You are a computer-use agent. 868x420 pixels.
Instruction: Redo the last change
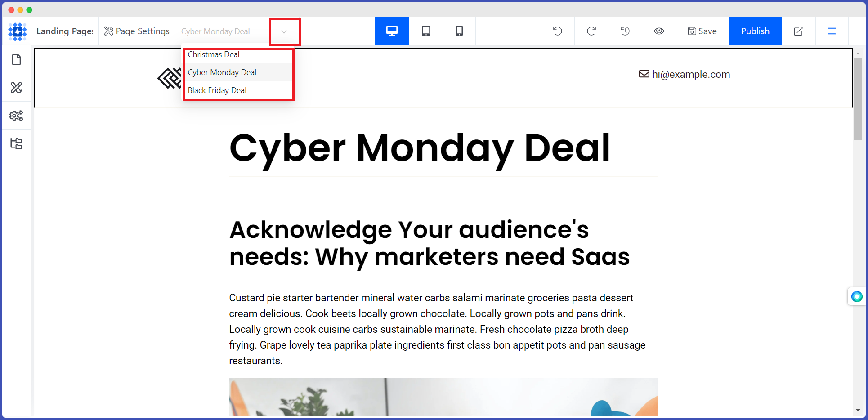(591, 31)
